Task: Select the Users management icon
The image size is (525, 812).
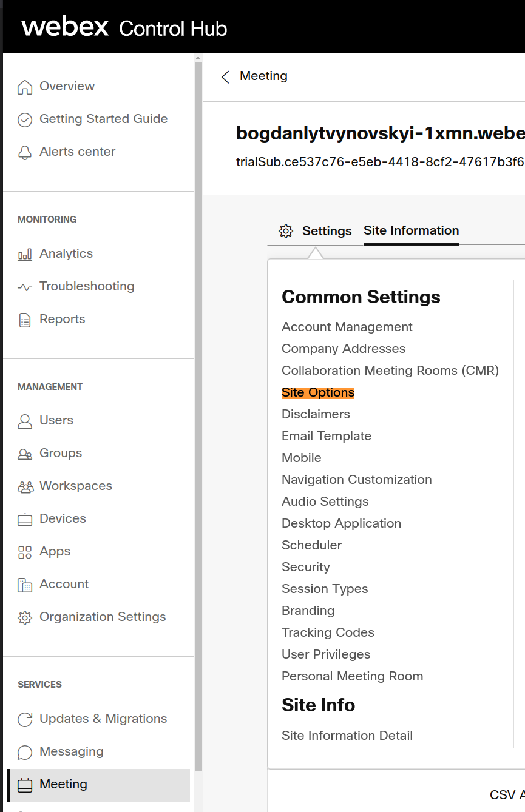Action: tap(24, 420)
